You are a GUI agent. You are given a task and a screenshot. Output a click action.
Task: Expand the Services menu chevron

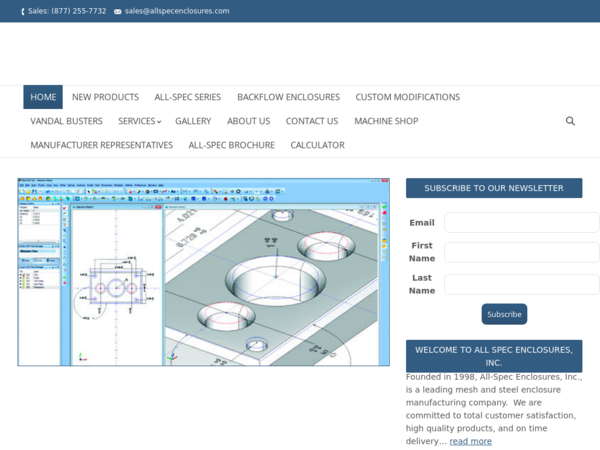pyautogui.click(x=159, y=122)
